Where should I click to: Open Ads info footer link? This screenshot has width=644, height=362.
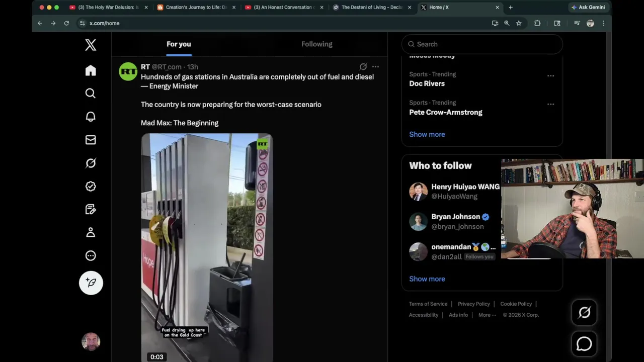click(x=458, y=315)
